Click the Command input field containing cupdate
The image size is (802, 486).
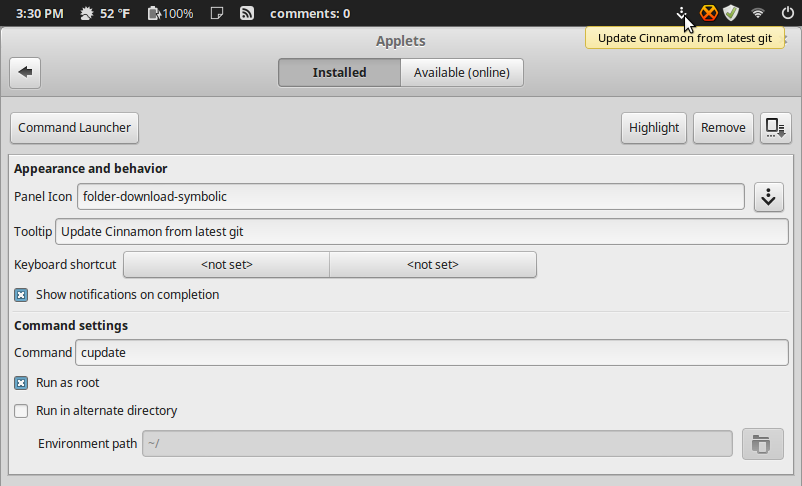click(432, 352)
